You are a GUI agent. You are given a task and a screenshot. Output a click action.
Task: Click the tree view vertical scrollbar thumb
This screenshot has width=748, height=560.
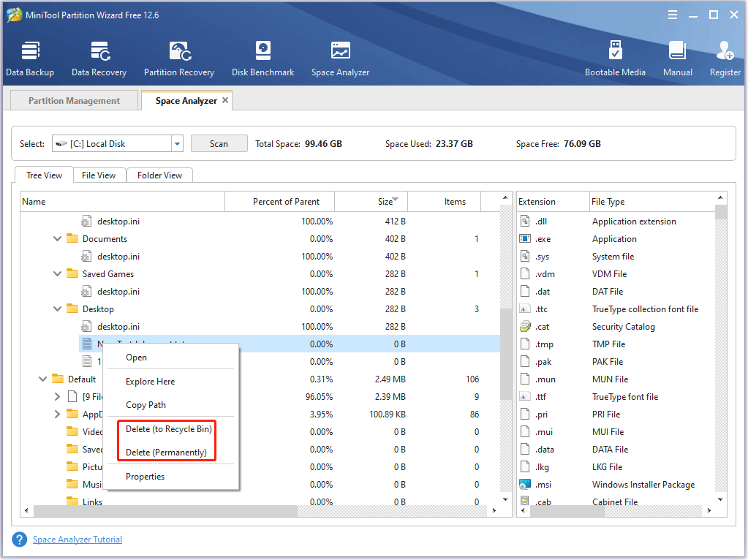(506, 355)
